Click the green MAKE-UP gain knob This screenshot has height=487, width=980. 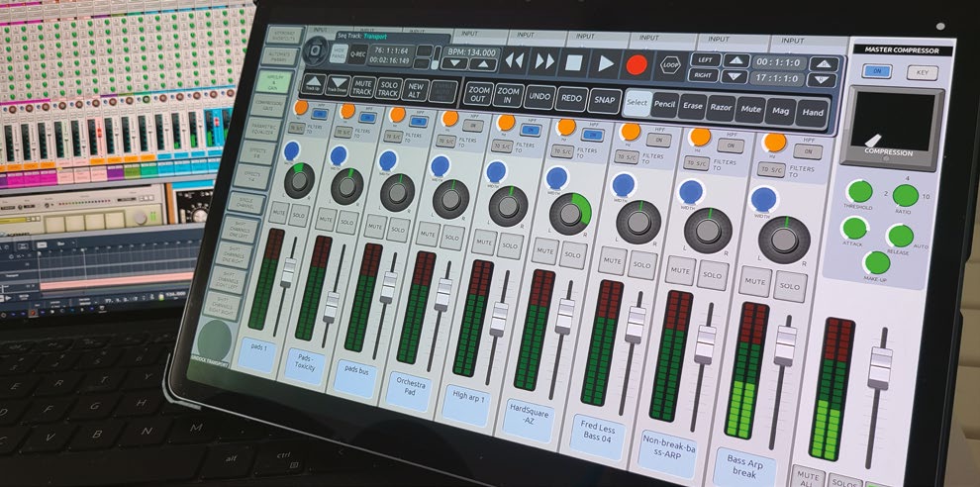[x=877, y=262]
